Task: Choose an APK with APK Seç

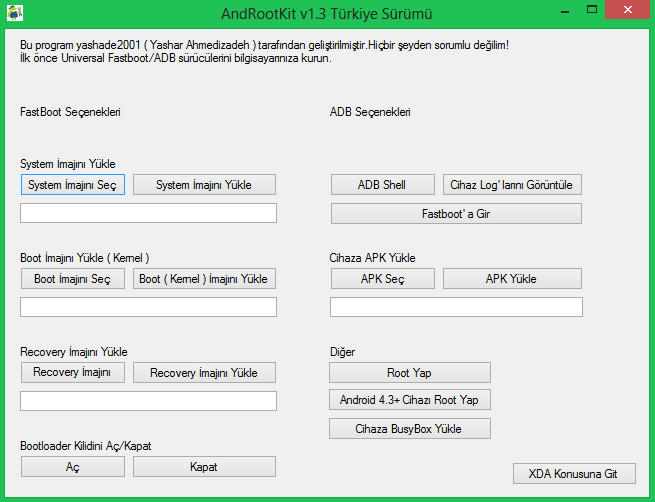Action: 383,279
